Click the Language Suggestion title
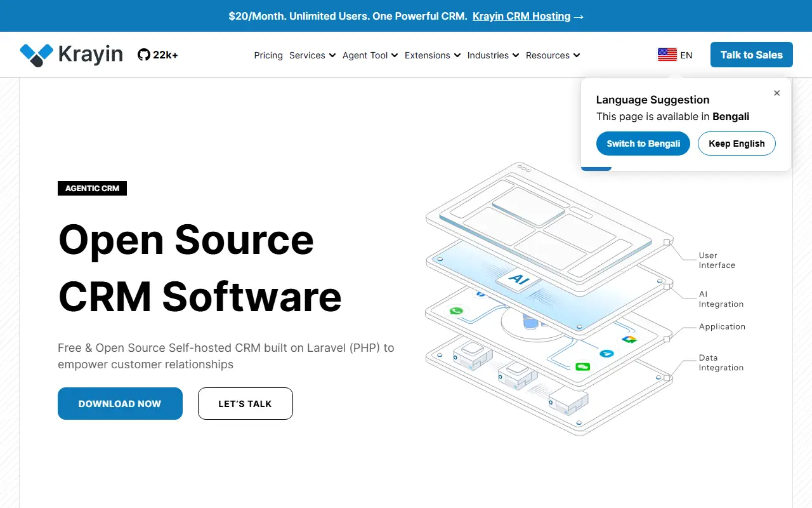This screenshot has height=508, width=812. click(x=653, y=100)
